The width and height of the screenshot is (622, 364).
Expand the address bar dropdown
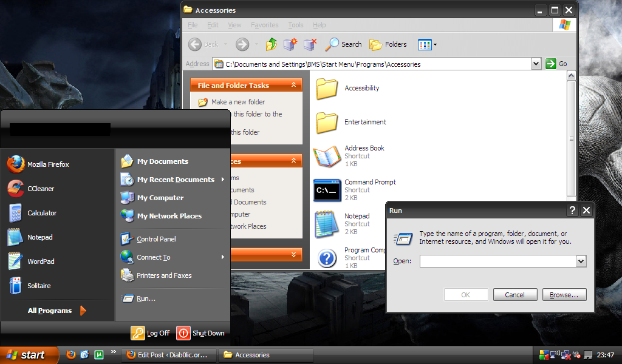(x=536, y=64)
